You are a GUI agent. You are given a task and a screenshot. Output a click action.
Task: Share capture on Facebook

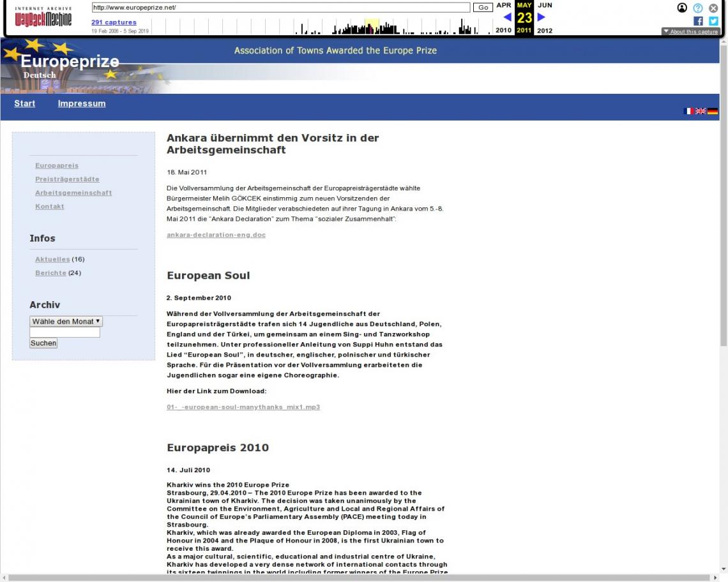[x=698, y=21]
